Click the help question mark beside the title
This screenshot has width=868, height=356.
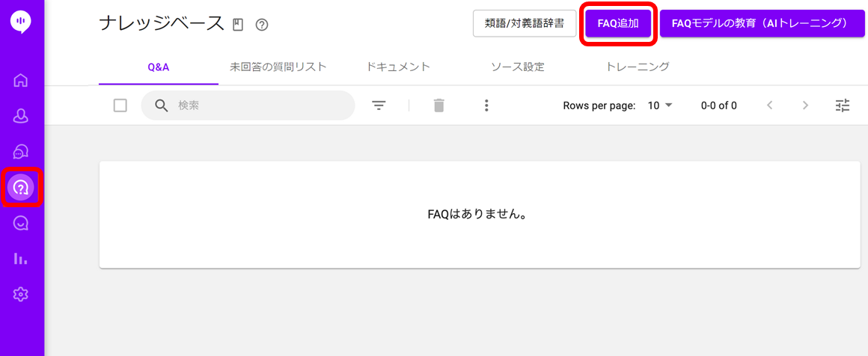pos(262,25)
